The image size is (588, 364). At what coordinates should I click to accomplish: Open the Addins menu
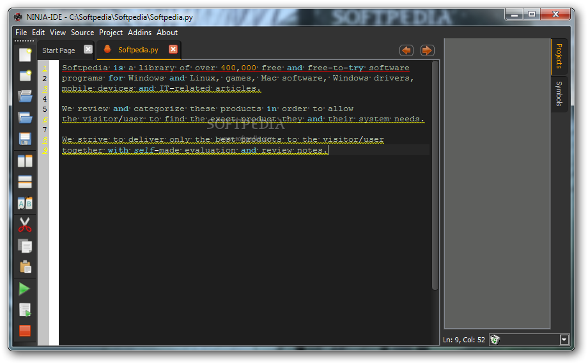pos(139,33)
